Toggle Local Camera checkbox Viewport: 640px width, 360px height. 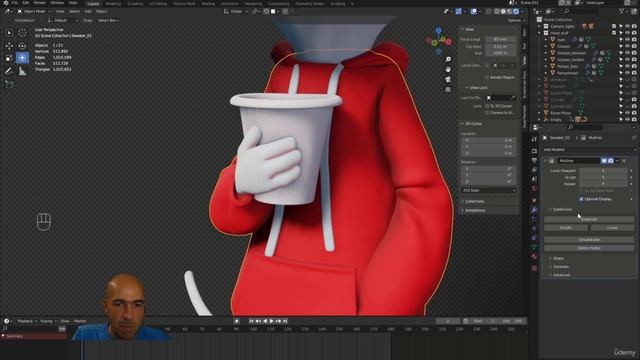[487, 65]
